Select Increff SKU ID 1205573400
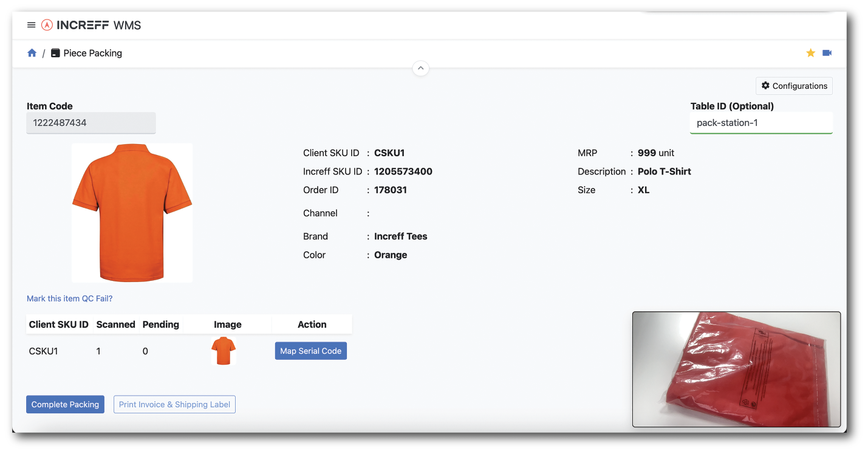This screenshot has height=451, width=868. click(403, 171)
